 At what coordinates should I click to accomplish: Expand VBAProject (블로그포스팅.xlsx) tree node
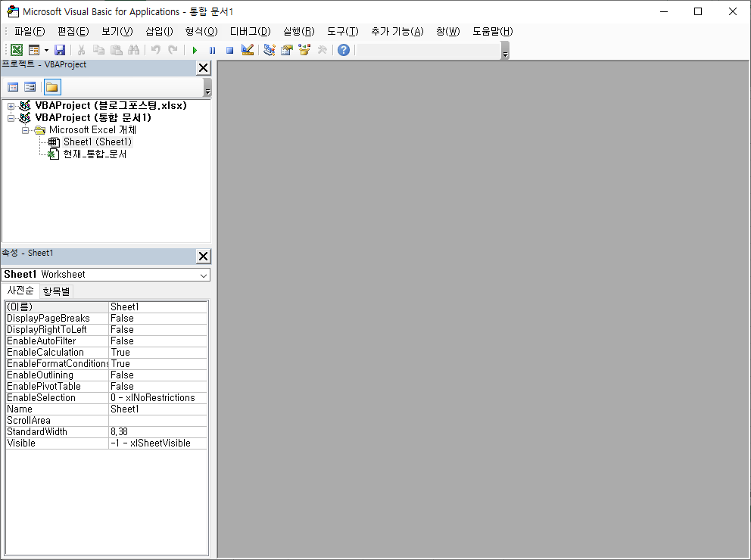11,106
